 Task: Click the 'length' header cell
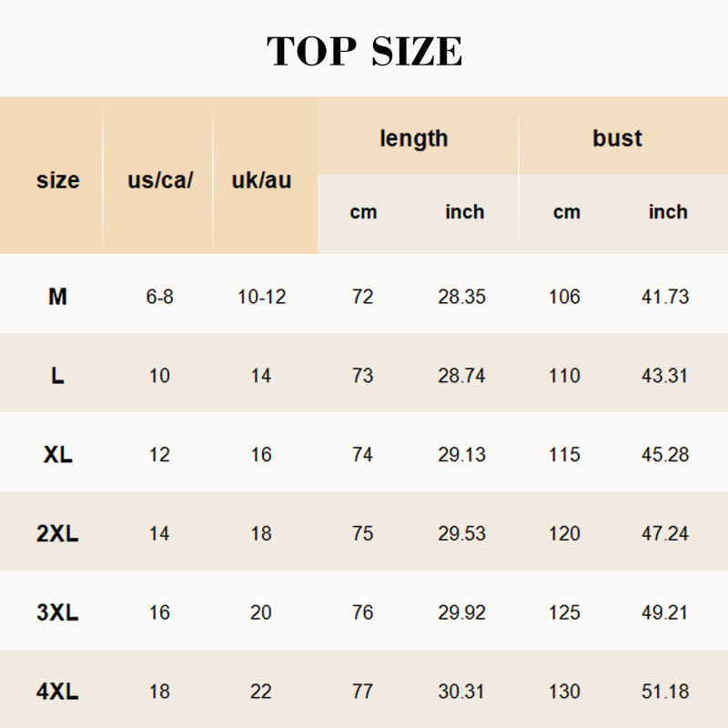pos(414,138)
